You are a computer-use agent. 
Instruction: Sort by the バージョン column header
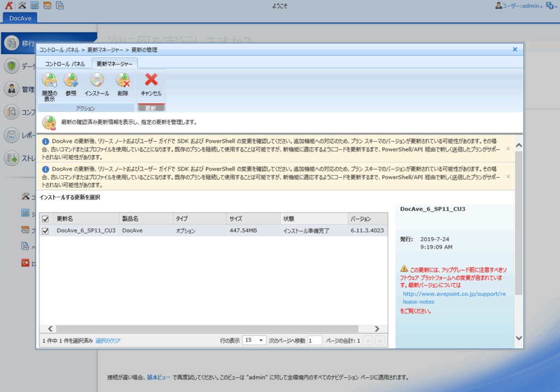click(x=368, y=219)
